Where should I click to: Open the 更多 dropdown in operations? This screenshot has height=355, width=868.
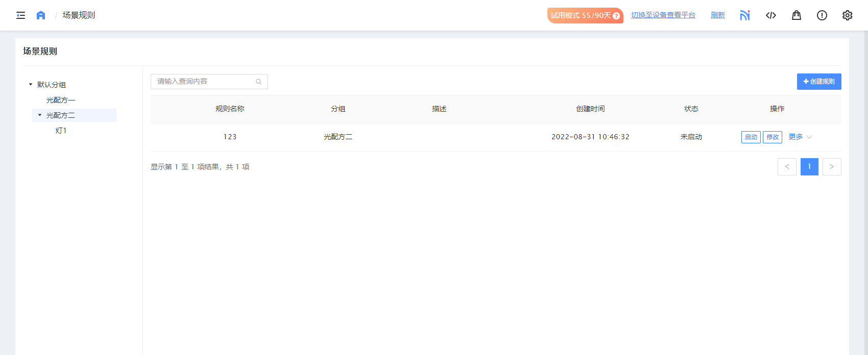coord(800,137)
